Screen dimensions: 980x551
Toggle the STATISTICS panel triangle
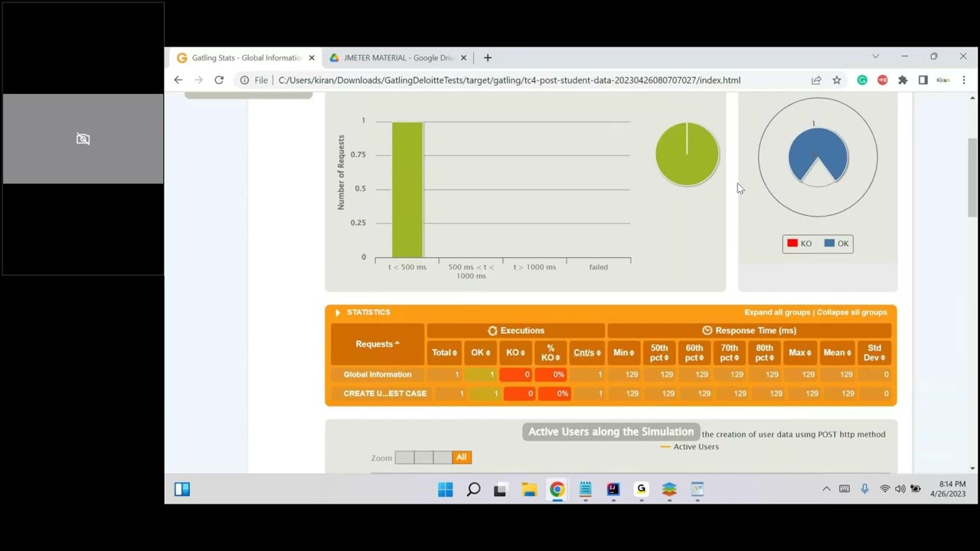[338, 312]
